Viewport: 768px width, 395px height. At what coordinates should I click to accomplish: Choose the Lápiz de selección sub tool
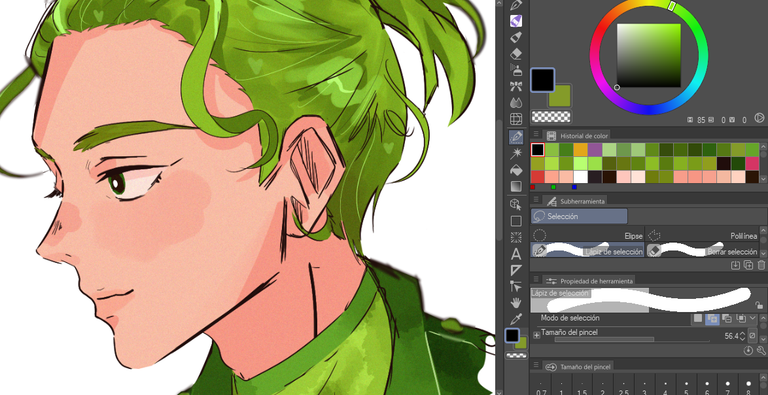click(x=587, y=250)
